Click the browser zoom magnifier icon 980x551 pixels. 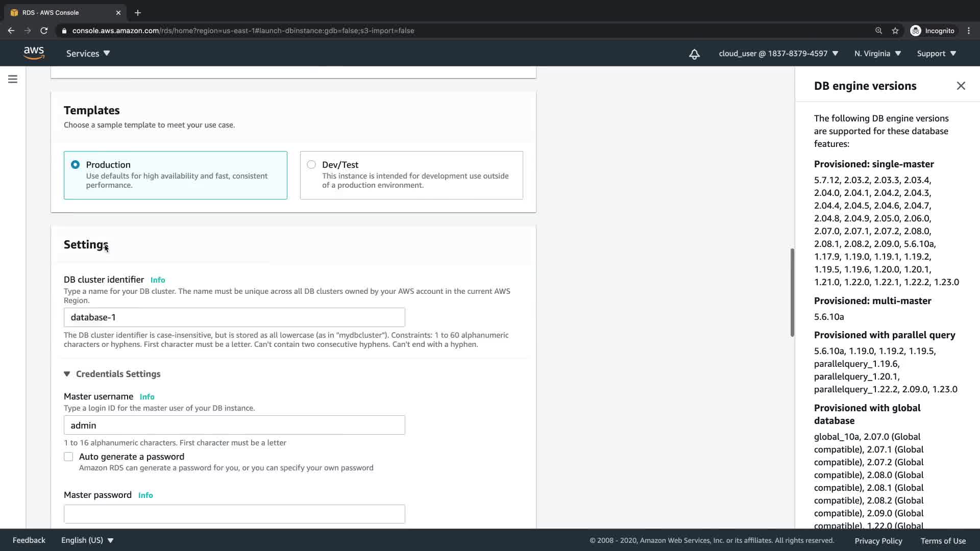click(878, 31)
